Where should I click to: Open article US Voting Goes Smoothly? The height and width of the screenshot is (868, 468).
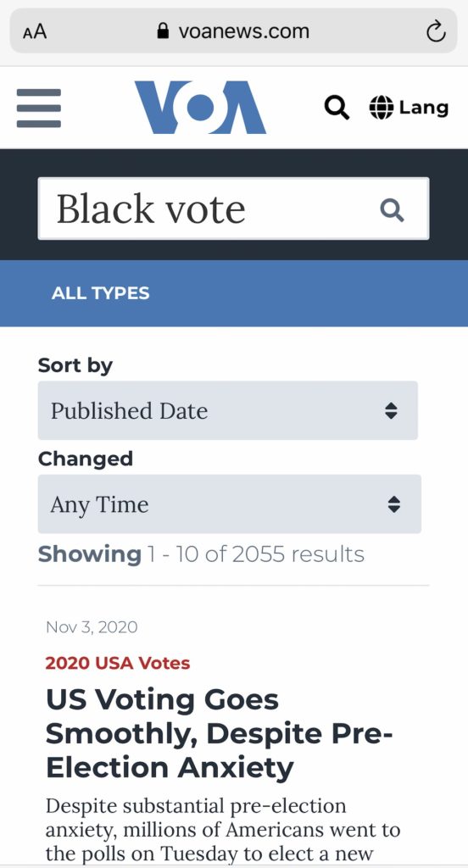(x=219, y=733)
